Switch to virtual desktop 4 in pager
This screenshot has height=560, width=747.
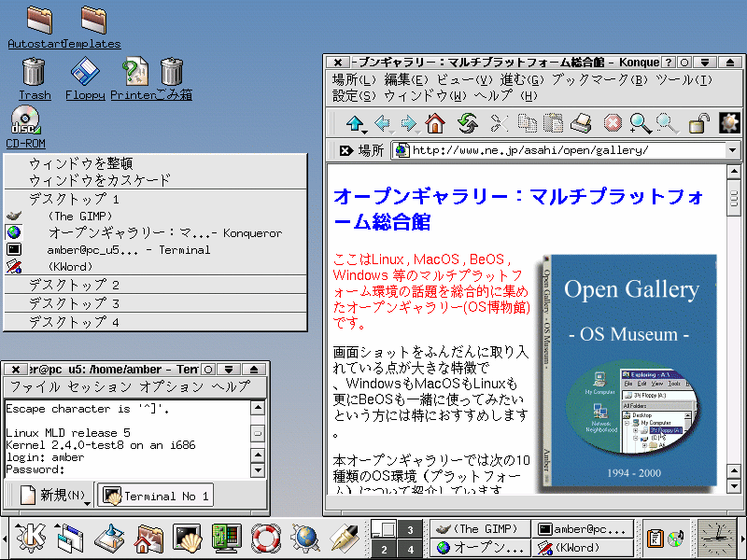point(410,547)
